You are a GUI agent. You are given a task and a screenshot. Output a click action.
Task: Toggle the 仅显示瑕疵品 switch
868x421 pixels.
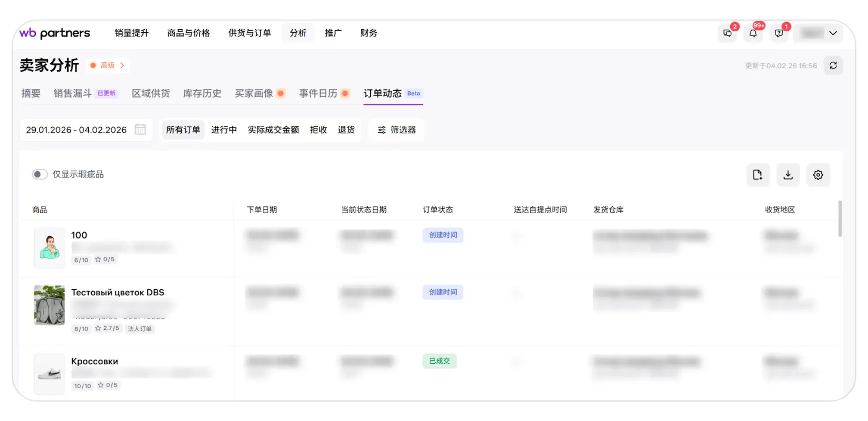[x=40, y=174]
